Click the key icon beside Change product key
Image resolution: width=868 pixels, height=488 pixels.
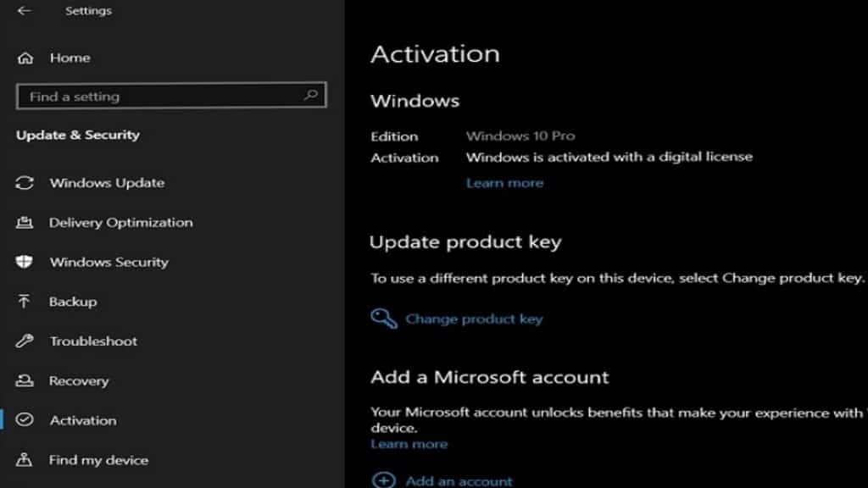pyautogui.click(x=384, y=319)
